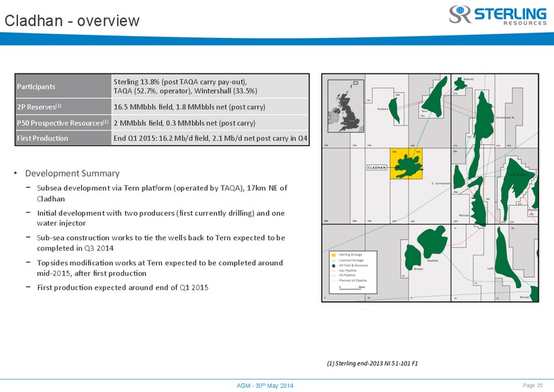554x392 pixels.
Task: Click the yellow Sterling Acreage legend square
Action: (x=334, y=255)
